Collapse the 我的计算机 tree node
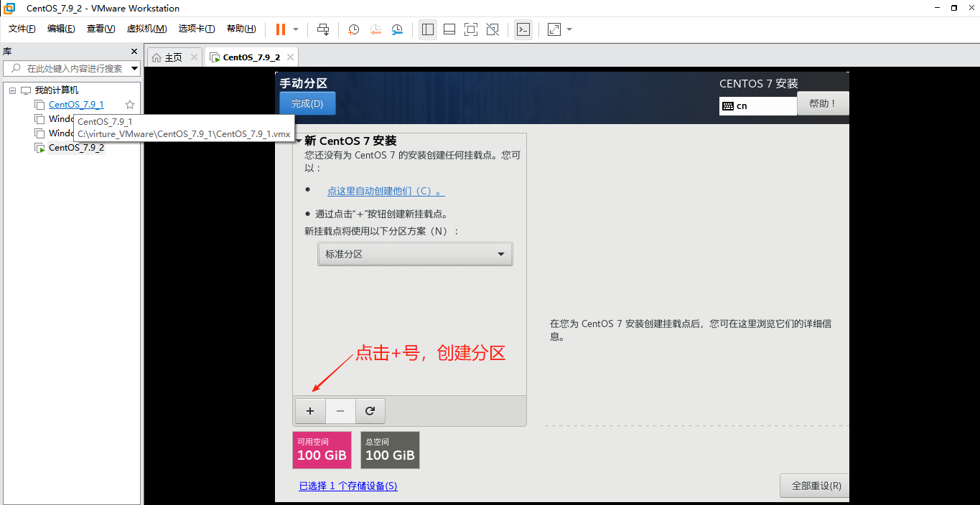 click(x=12, y=90)
